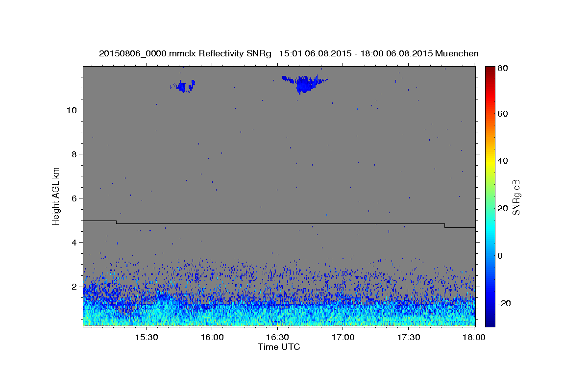Click the 17:30 time tick label

coord(409,338)
